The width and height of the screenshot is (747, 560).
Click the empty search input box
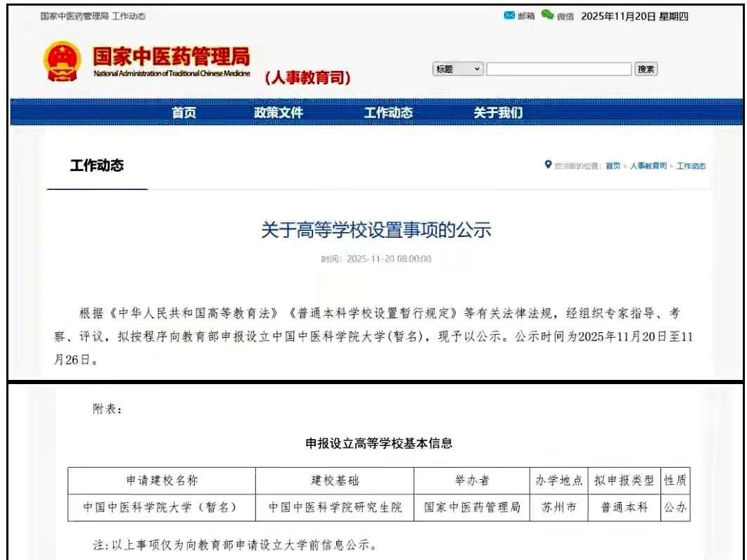pyautogui.click(x=559, y=69)
